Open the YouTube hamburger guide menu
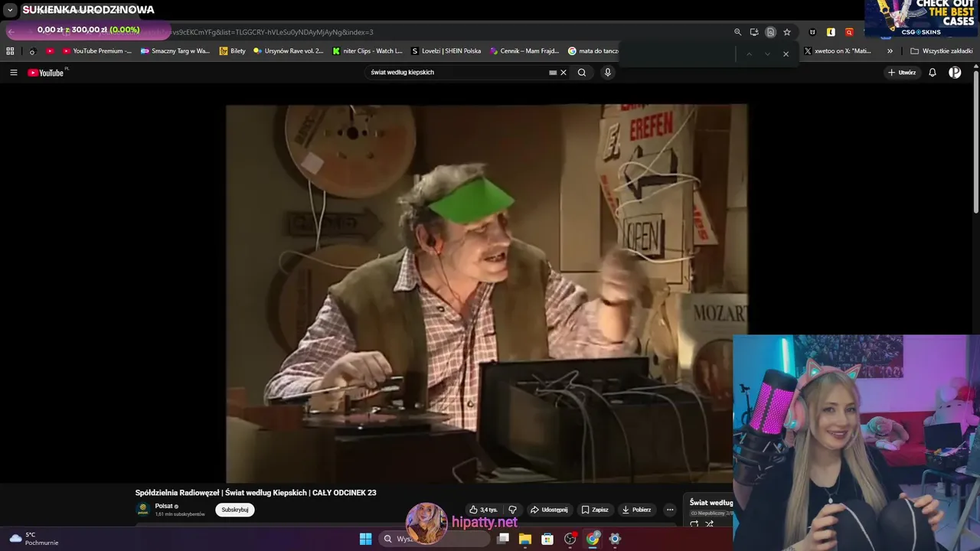Viewport: 980px width, 551px height. pos(14,73)
